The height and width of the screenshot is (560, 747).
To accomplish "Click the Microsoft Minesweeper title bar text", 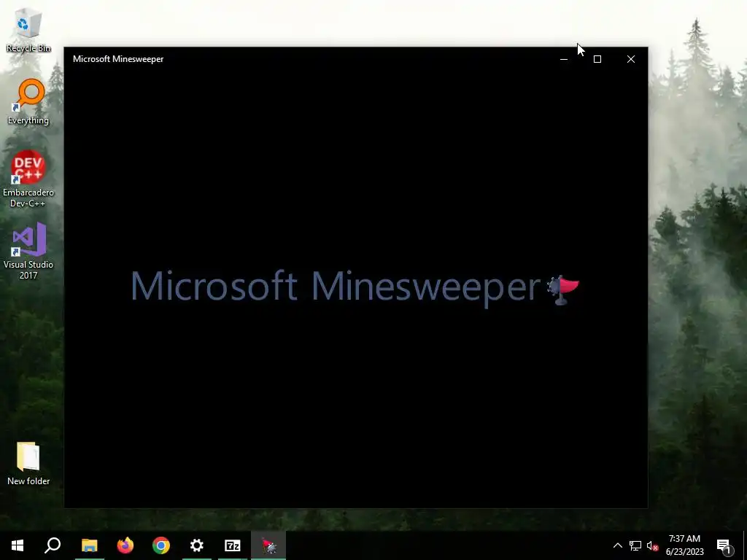I will pos(118,59).
